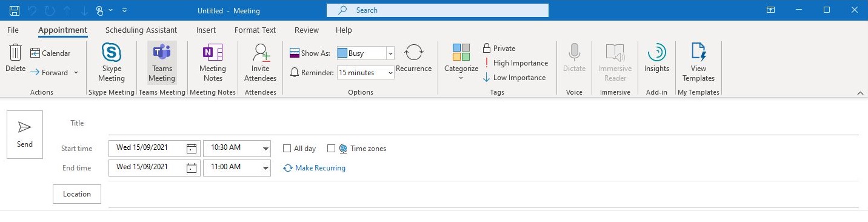
Task: Open the 15 minutes Reminder dropdown
Action: [x=390, y=73]
